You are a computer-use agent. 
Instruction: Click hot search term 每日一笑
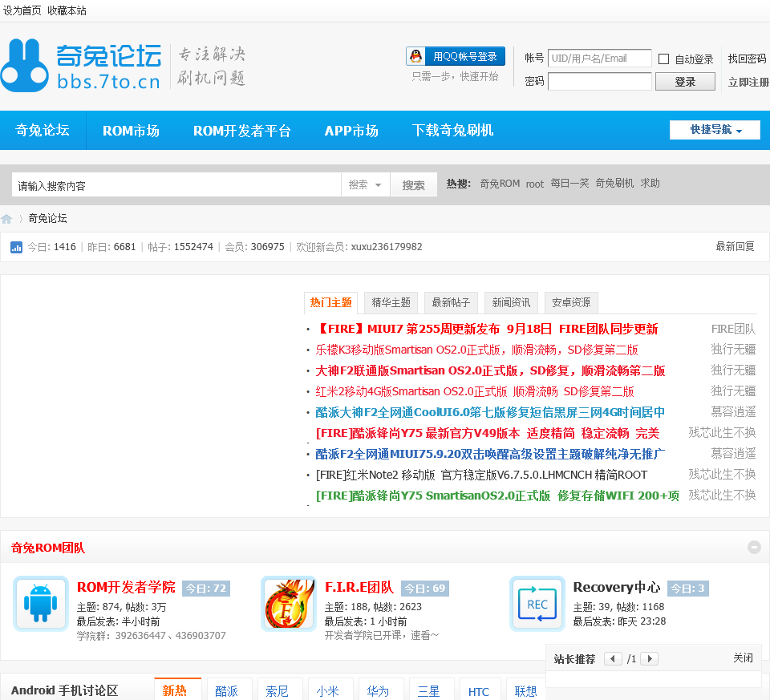[x=569, y=183]
